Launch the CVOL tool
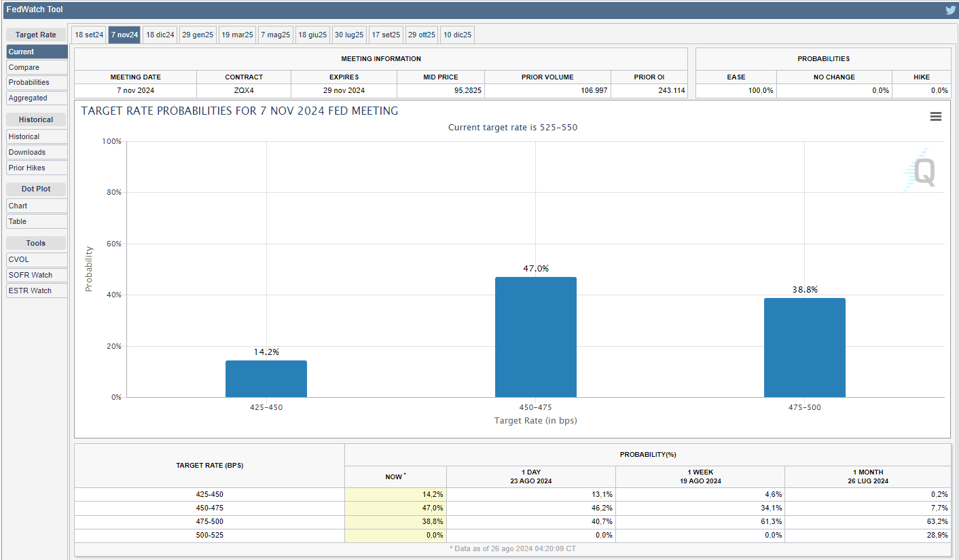The image size is (959, 560). click(x=37, y=259)
